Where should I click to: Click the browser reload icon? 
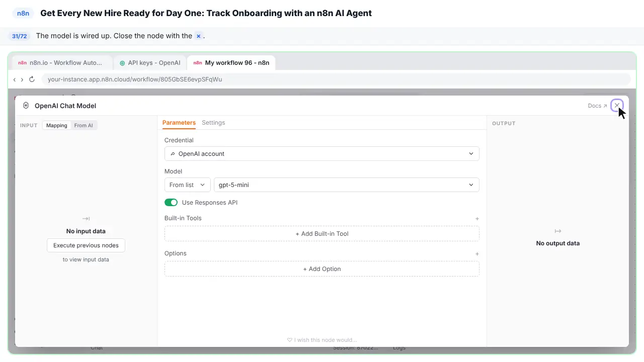(32, 79)
